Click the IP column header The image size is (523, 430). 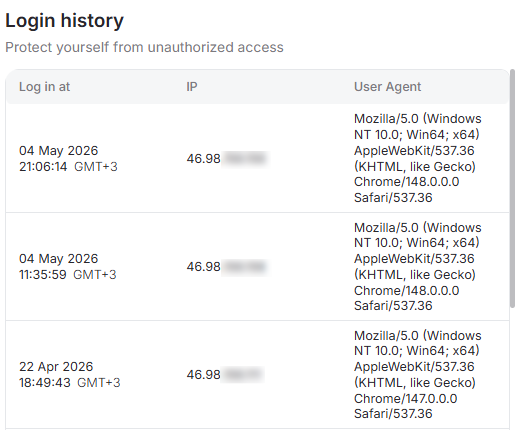coord(192,87)
